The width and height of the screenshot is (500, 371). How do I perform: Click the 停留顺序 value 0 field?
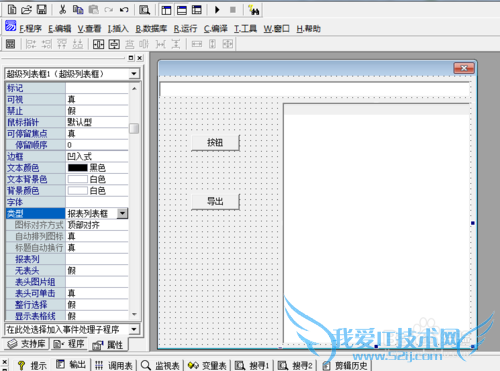(97, 145)
